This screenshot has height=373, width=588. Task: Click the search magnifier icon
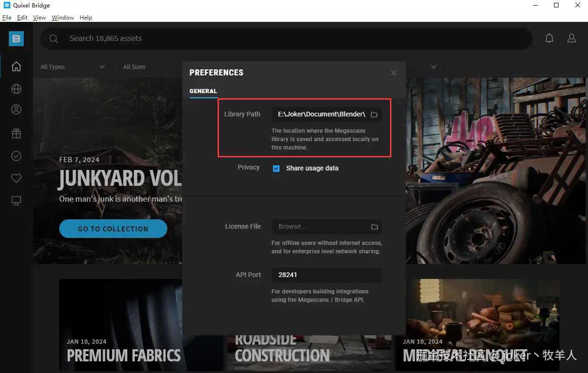pos(54,39)
